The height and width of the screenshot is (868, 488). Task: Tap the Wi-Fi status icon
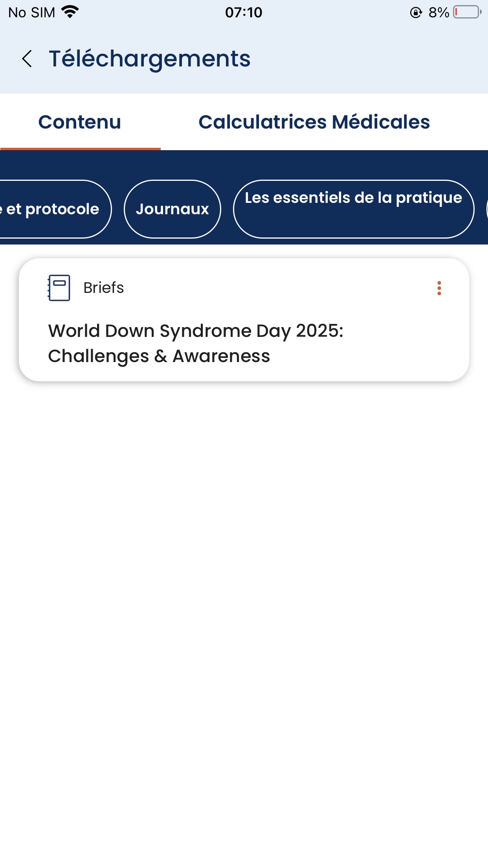pos(70,12)
